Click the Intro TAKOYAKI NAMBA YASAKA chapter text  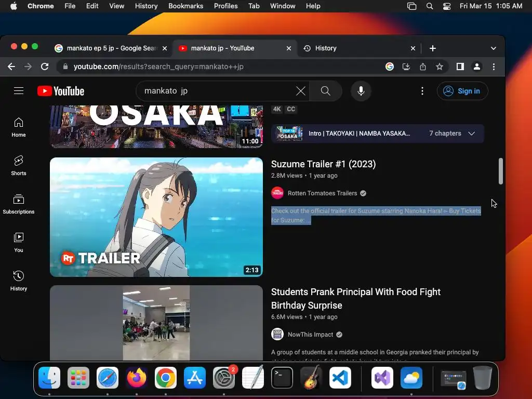359,134
